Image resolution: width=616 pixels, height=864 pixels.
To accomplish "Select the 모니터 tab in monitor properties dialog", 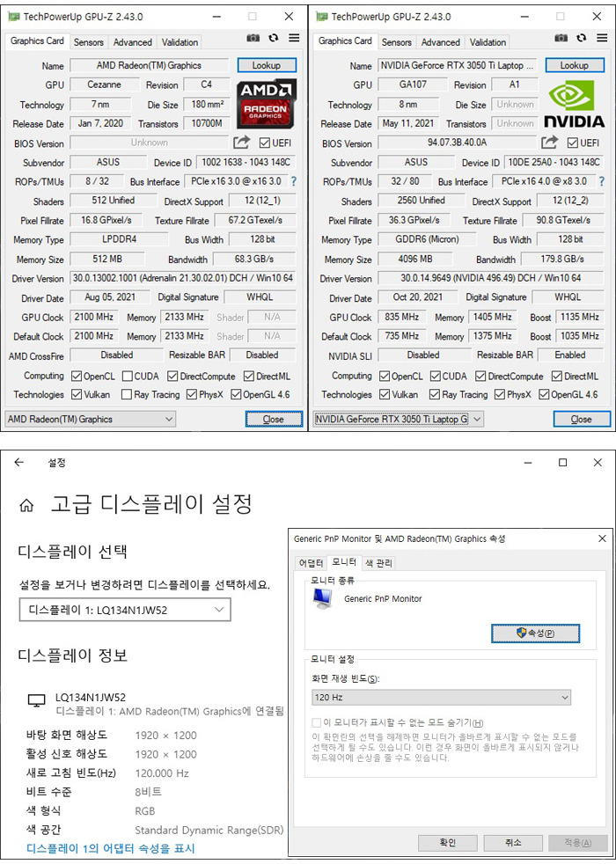I will pos(344,562).
